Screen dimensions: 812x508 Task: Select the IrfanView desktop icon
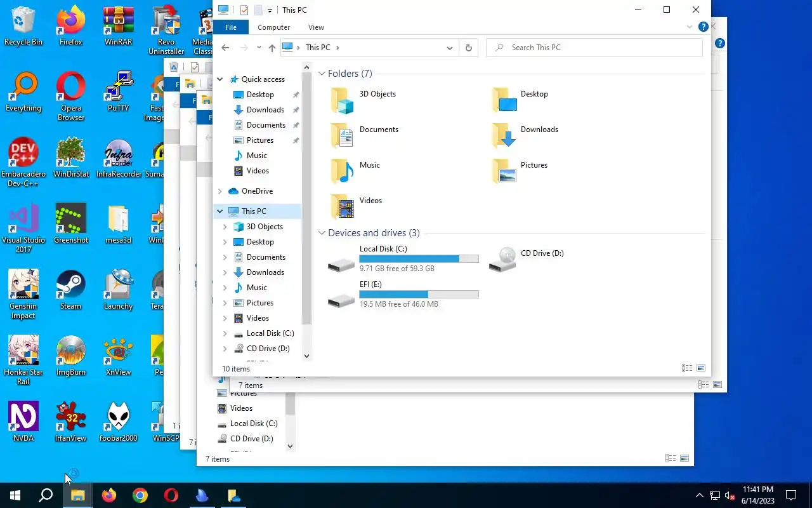[71, 423]
